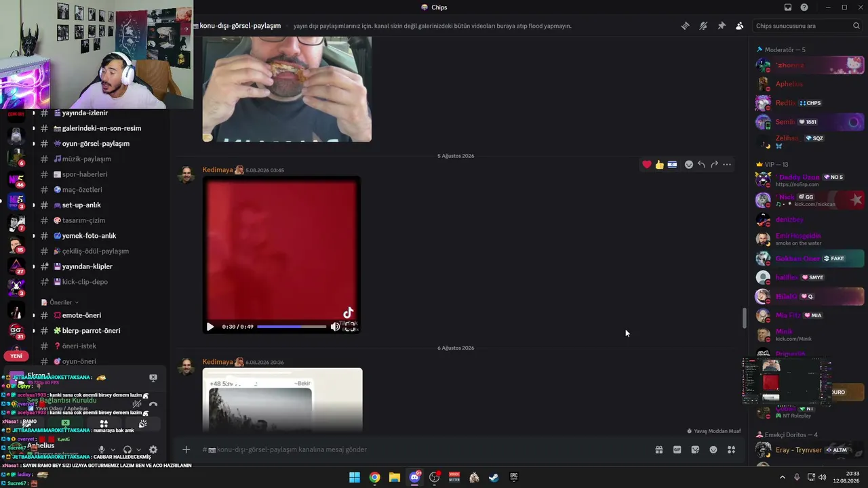This screenshot has height=488, width=868.
Task: Open the yayında-izlenir channel
Action: coord(85,113)
